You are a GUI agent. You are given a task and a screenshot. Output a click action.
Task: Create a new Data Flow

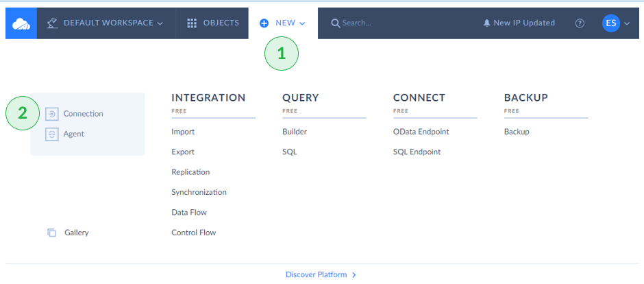click(x=189, y=213)
